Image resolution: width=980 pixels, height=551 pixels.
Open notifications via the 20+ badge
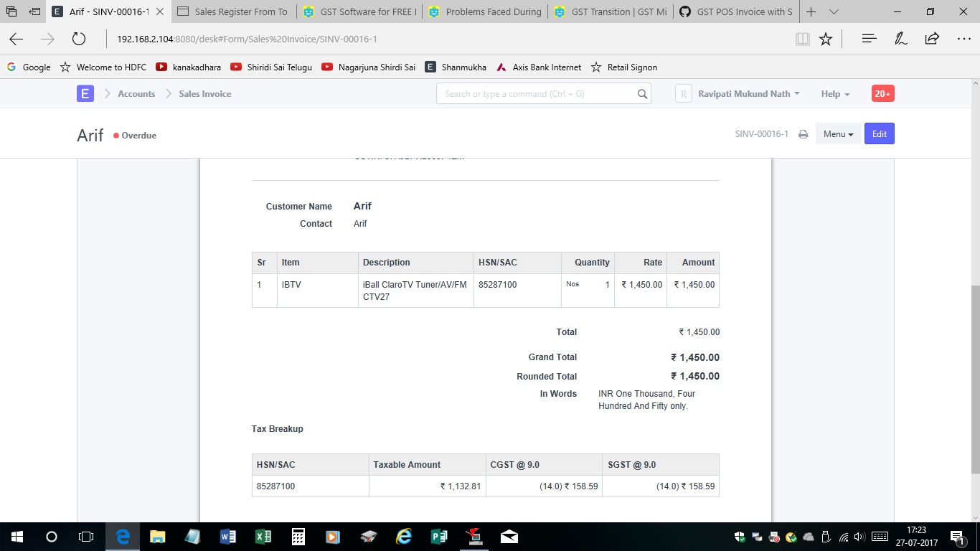[882, 93]
